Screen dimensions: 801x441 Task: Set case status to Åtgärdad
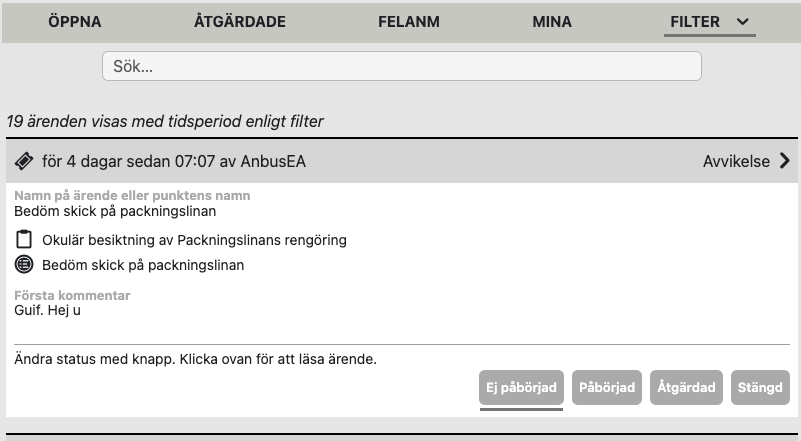[686, 387]
